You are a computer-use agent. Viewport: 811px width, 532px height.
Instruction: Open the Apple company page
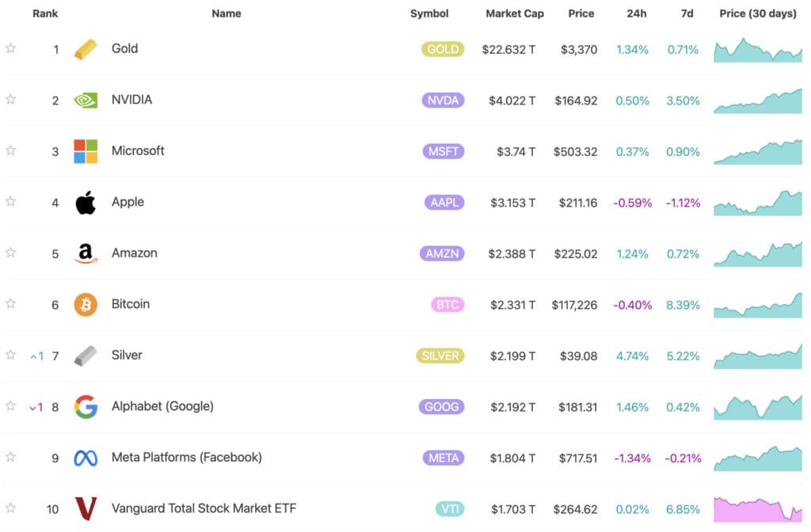[128, 202]
